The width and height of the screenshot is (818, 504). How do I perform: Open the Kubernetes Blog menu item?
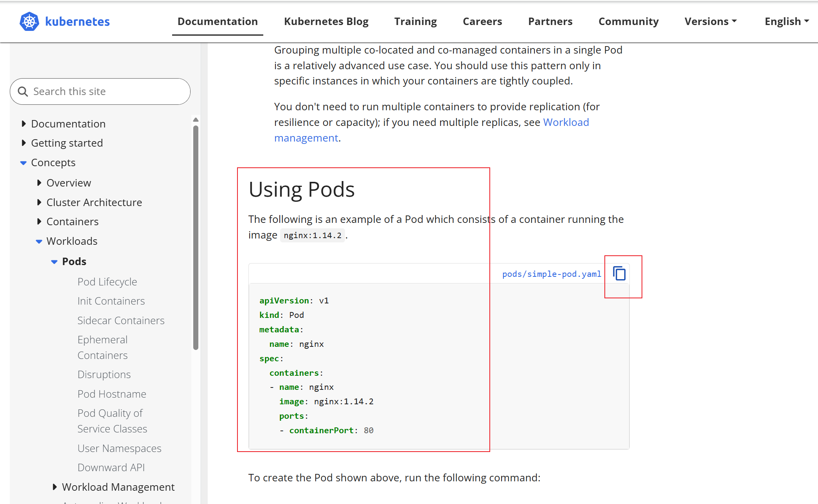[326, 22]
